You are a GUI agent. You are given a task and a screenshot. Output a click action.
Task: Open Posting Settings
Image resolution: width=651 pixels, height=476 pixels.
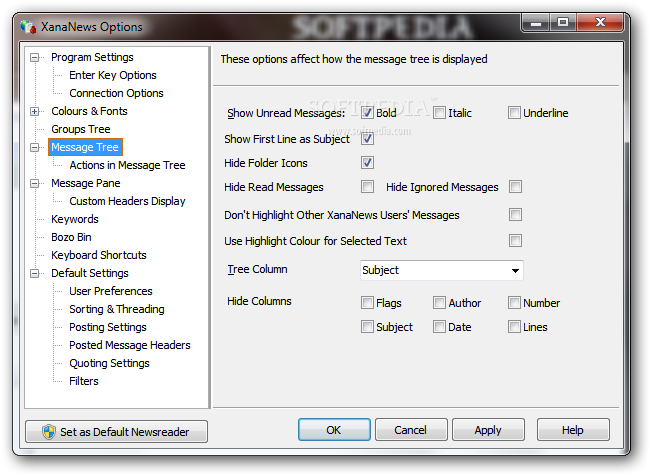click(x=108, y=327)
